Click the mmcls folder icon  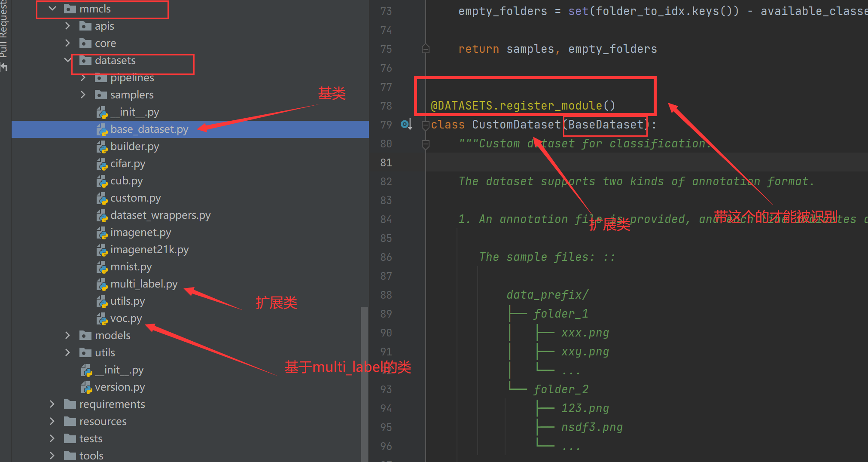(70, 9)
